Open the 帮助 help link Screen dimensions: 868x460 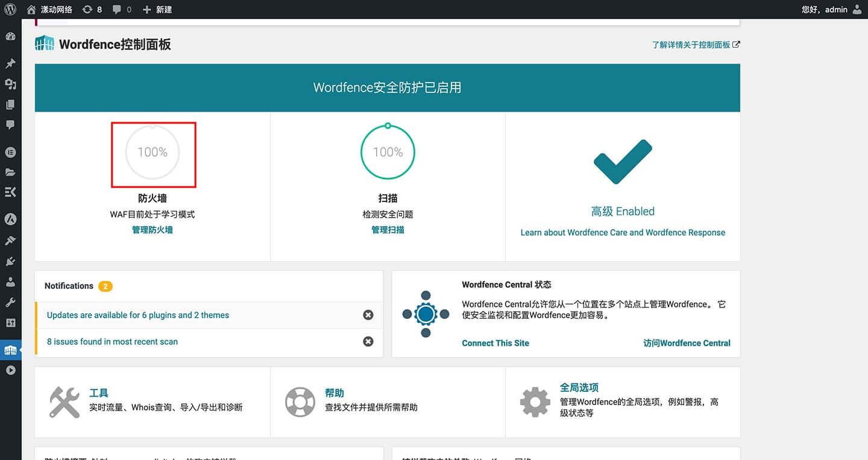coord(335,393)
